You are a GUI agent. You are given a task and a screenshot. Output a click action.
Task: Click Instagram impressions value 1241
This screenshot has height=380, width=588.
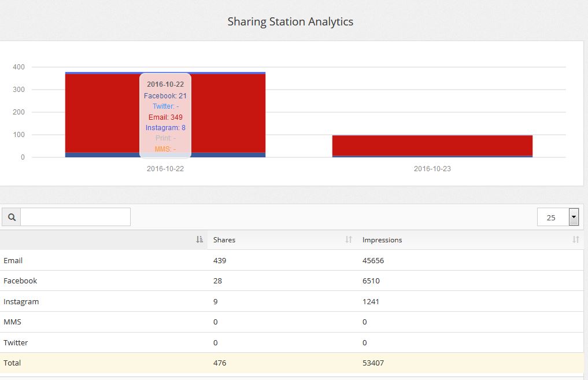371,301
